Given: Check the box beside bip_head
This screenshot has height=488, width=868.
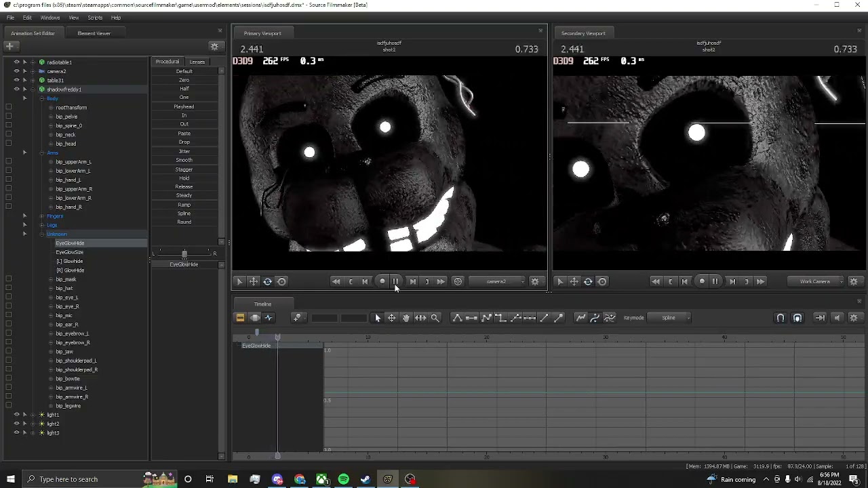Looking at the screenshot, I should pos(8,144).
